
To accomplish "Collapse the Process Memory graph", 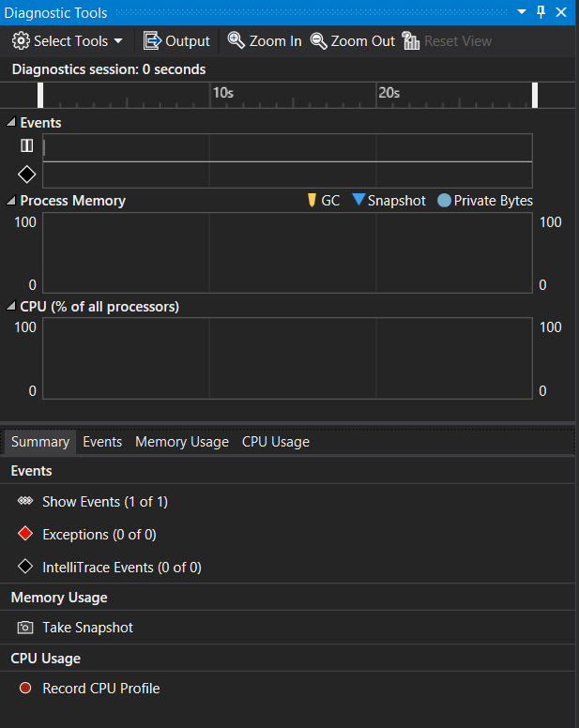I will tap(10, 201).
